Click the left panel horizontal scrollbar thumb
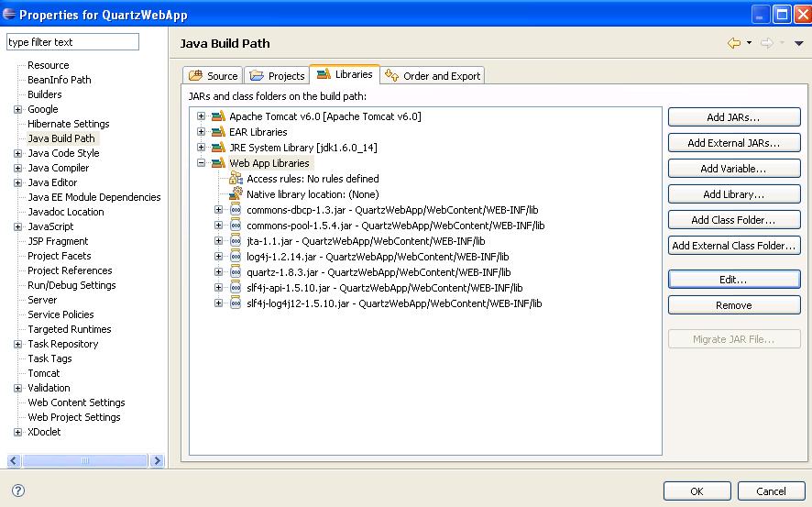The width and height of the screenshot is (812, 507). click(x=85, y=460)
